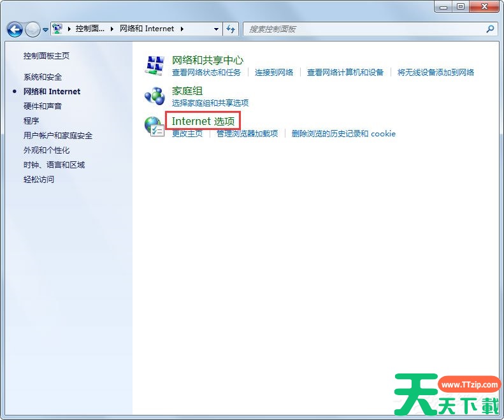The width and height of the screenshot is (504, 420).
Task: Click the 网络和共享中心 icon
Action: 154,64
